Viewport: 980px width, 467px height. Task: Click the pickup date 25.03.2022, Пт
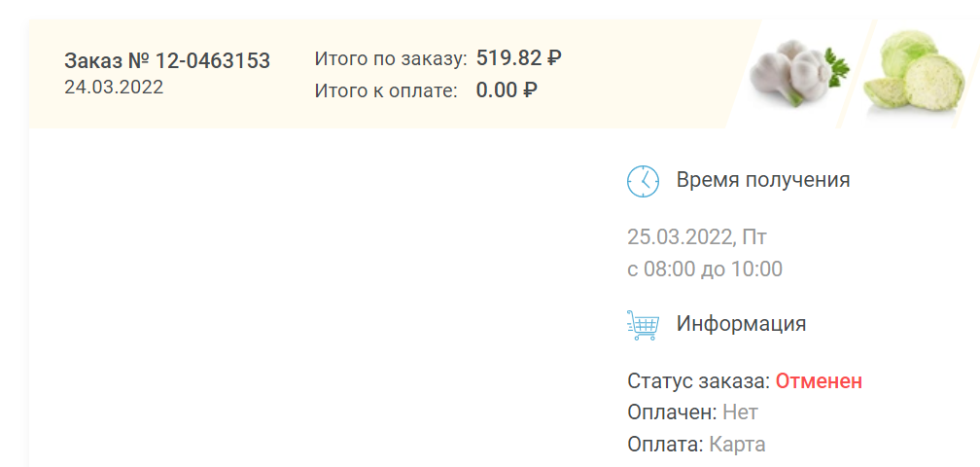click(697, 237)
